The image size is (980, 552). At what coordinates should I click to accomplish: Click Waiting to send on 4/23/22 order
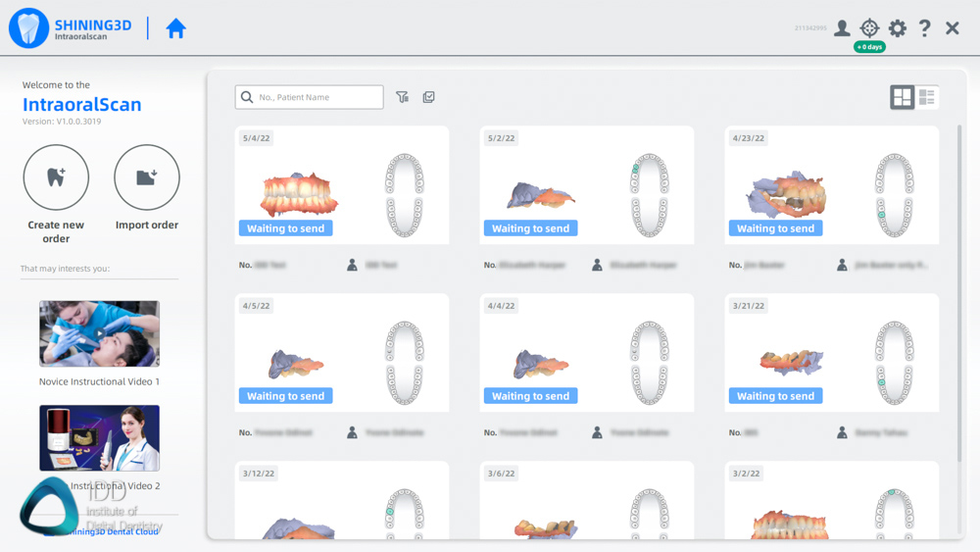click(775, 228)
